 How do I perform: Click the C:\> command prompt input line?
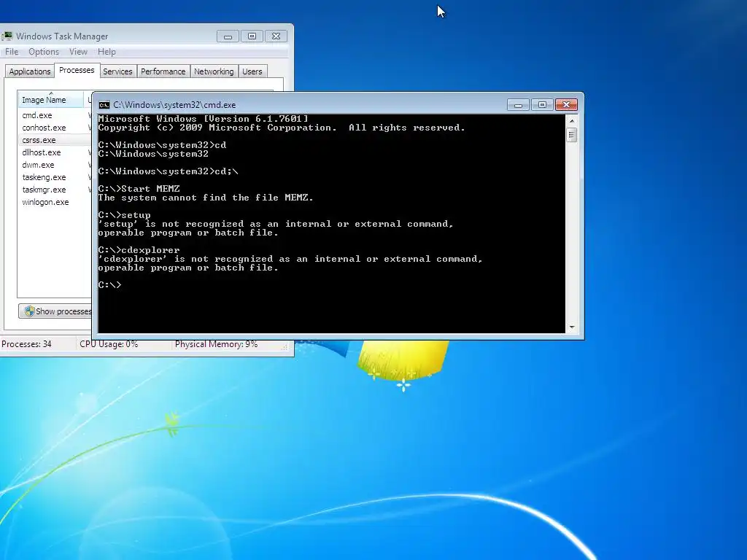click(110, 285)
